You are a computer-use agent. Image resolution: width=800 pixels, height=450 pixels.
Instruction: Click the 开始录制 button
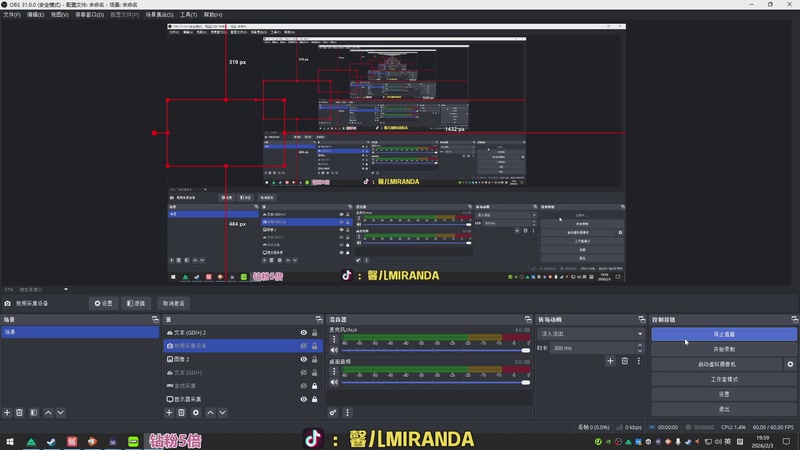point(724,349)
